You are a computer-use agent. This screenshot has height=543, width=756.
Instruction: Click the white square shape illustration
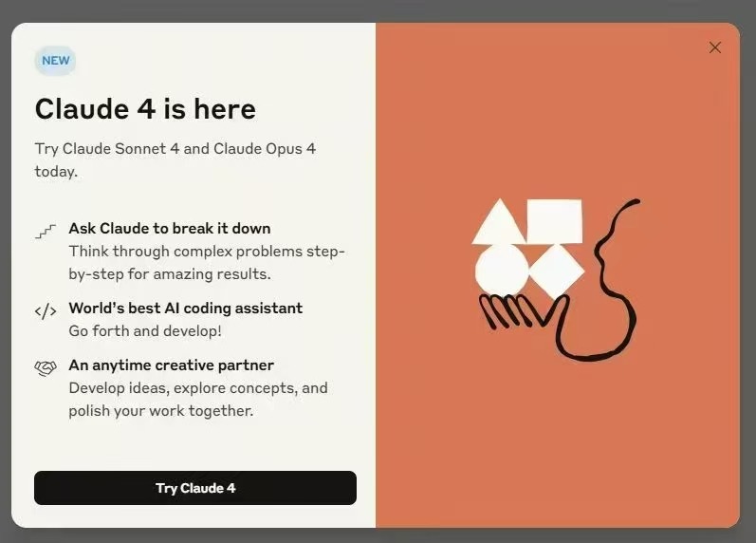coord(555,221)
